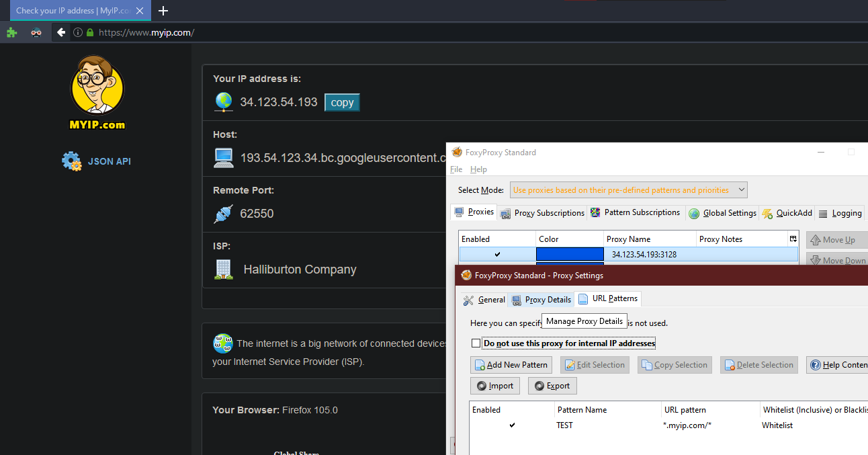Click the blue color swatch of the proxy
The image size is (868, 455).
tap(570, 254)
